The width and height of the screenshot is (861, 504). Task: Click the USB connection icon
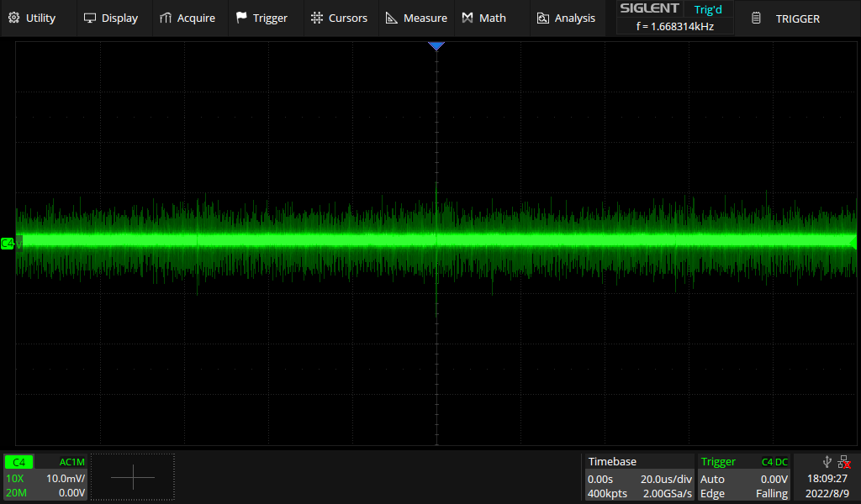pyautogui.click(x=827, y=462)
